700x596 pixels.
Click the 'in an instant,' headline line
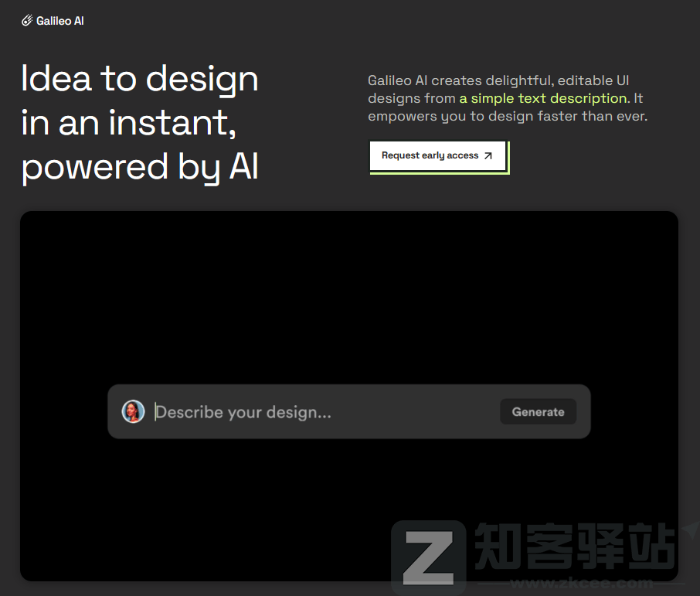tap(129, 123)
